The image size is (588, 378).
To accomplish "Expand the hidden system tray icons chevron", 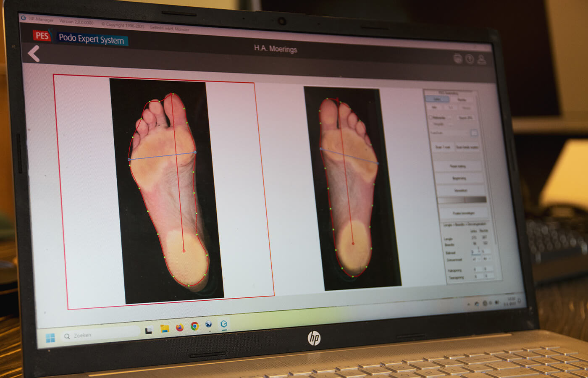I will (469, 304).
